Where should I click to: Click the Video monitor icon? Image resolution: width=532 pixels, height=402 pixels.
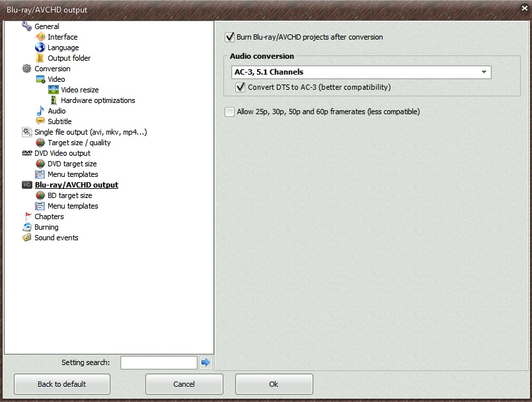click(x=40, y=79)
